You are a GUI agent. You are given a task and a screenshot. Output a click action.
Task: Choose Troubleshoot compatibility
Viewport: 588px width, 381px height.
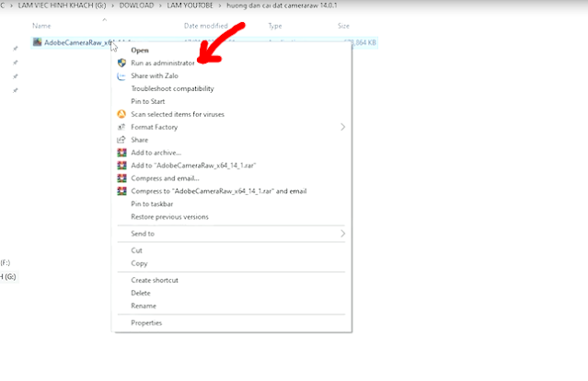coord(172,88)
